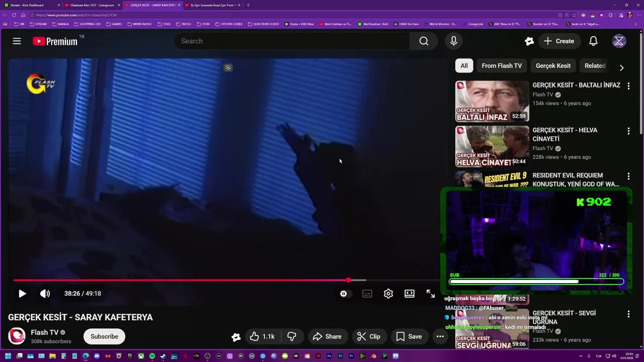The image size is (644, 362).
Task: Open the YouTube guide hamburger menu
Action: coord(17,41)
